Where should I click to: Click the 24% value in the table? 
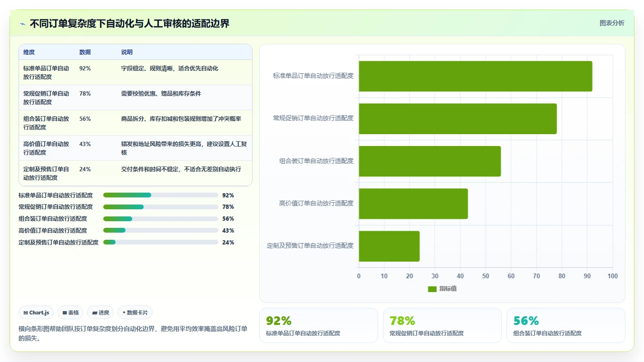pos(85,169)
